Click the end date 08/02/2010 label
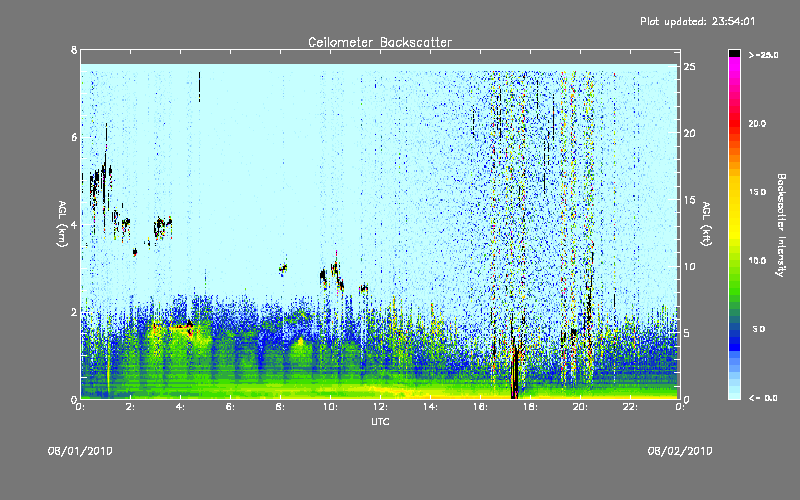This screenshot has width=800, height=500. coord(680,451)
